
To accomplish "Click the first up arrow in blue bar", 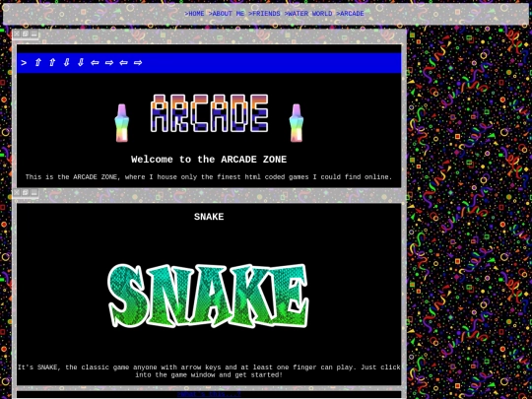I will [38, 63].
